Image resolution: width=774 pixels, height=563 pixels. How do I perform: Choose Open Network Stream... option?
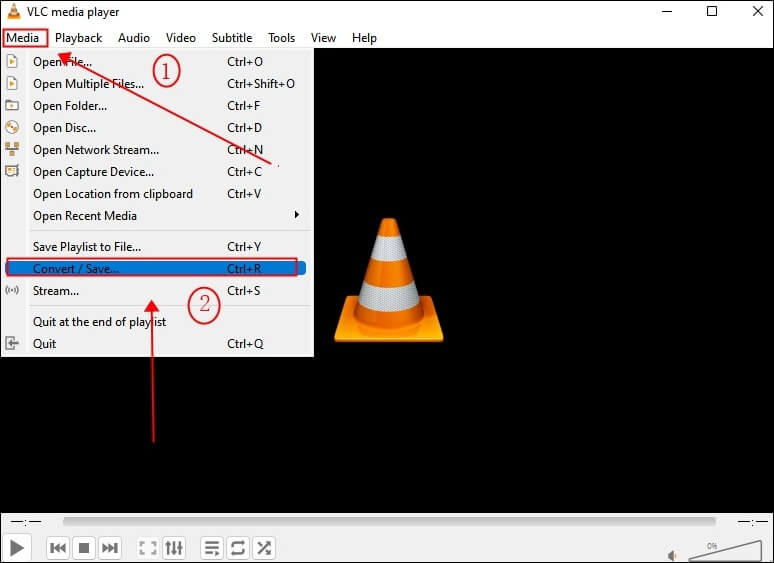(96, 150)
